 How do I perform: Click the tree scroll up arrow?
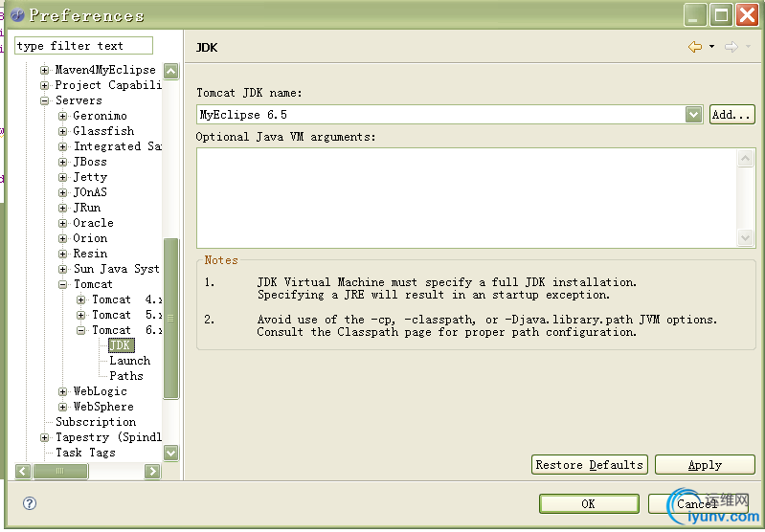pyautogui.click(x=170, y=72)
